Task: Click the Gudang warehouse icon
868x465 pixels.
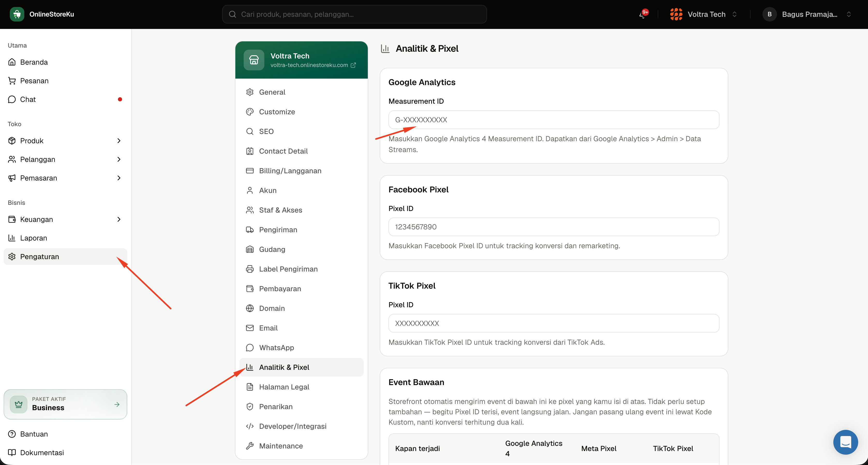Action: (x=250, y=249)
